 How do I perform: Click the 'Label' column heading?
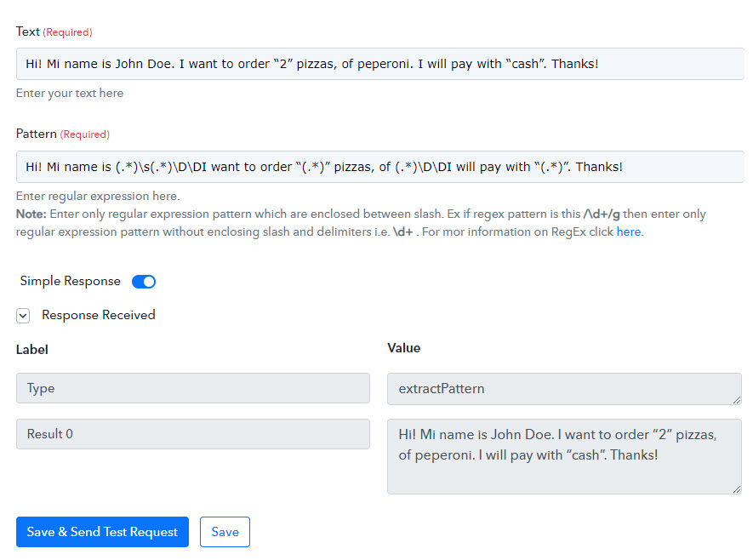pyautogui.click(x=32, y=350)
